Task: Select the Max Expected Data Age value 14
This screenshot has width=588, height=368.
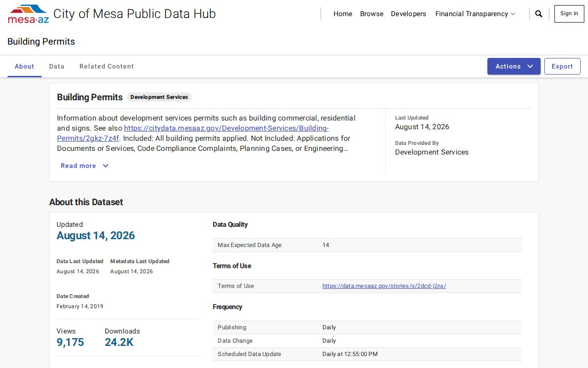Action: click(x=326, y=245)
